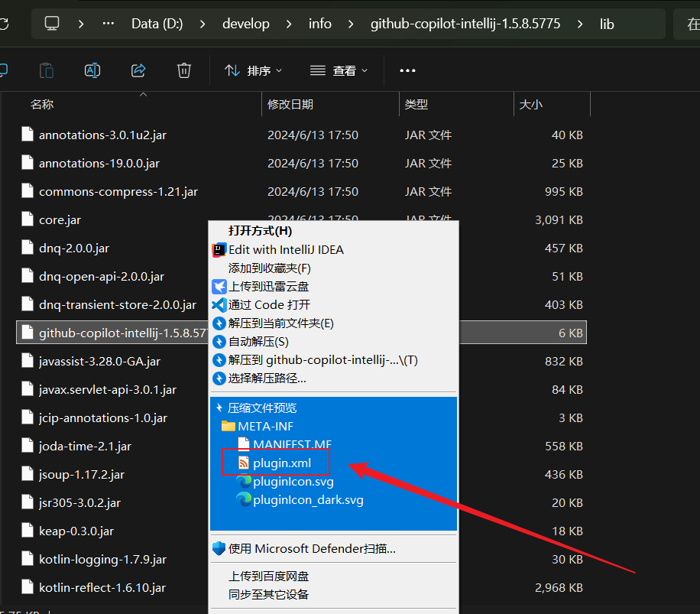Select the file named jcip-annotations-1.0.jar

pyautogui.click(x=103, y=417)
